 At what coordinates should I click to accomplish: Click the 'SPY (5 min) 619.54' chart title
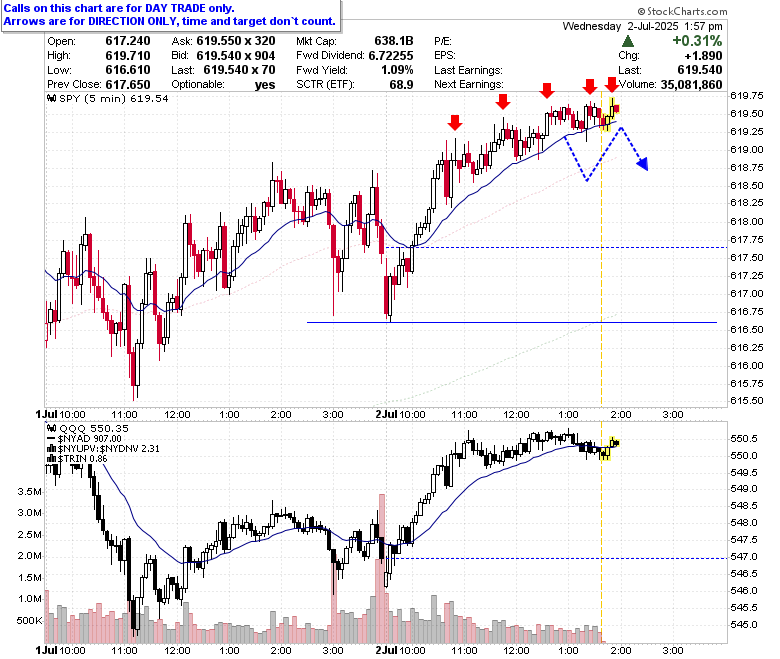(x=113, y=98)
